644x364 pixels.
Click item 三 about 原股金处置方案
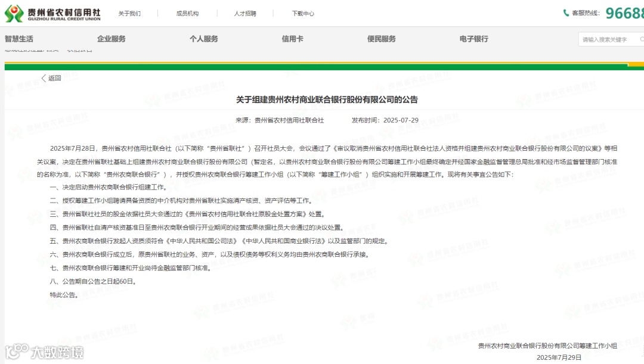188,214
